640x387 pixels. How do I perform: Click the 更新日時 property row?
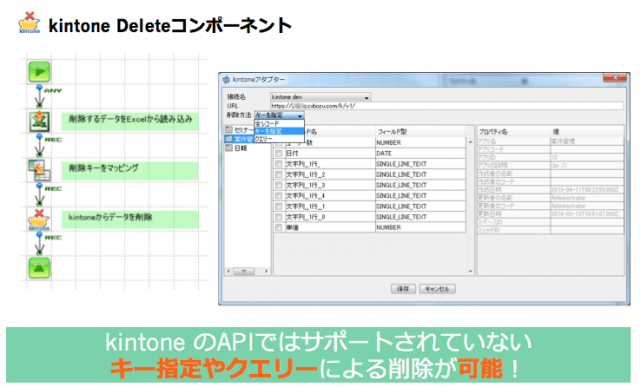(x=551, y=214)
